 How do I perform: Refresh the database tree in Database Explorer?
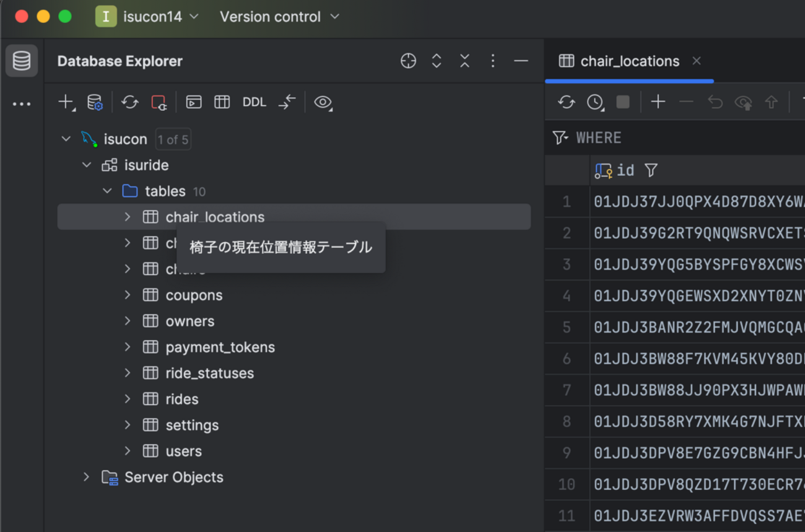coord(129,102)
